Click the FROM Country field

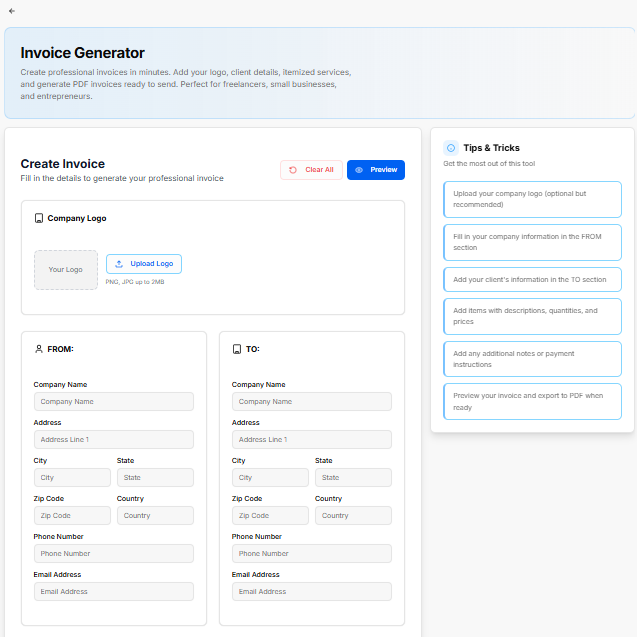(x=155, y=516)
